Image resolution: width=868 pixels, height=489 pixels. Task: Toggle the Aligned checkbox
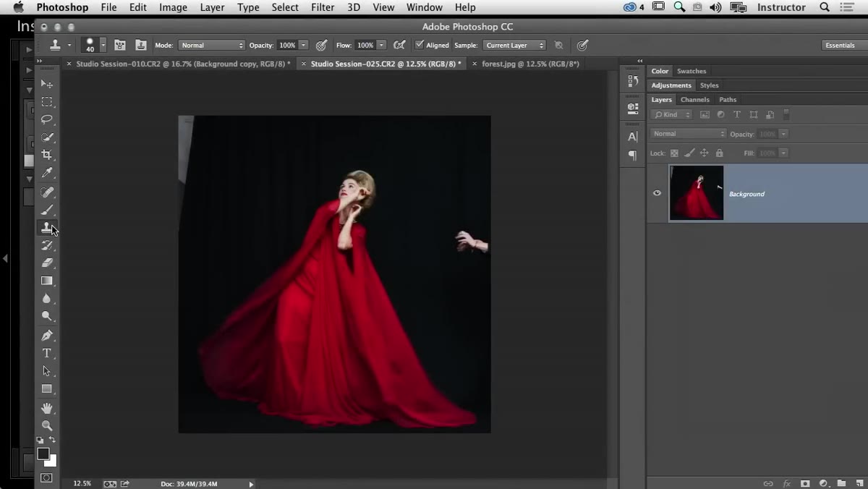tap(419, 45)
